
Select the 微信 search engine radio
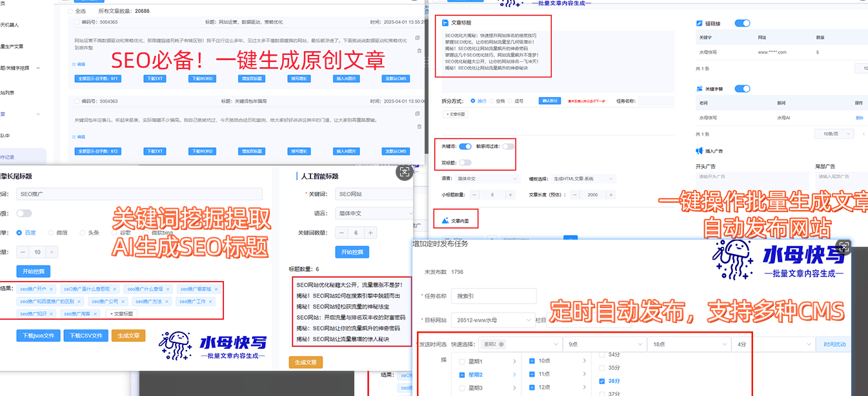click(51, 233)
